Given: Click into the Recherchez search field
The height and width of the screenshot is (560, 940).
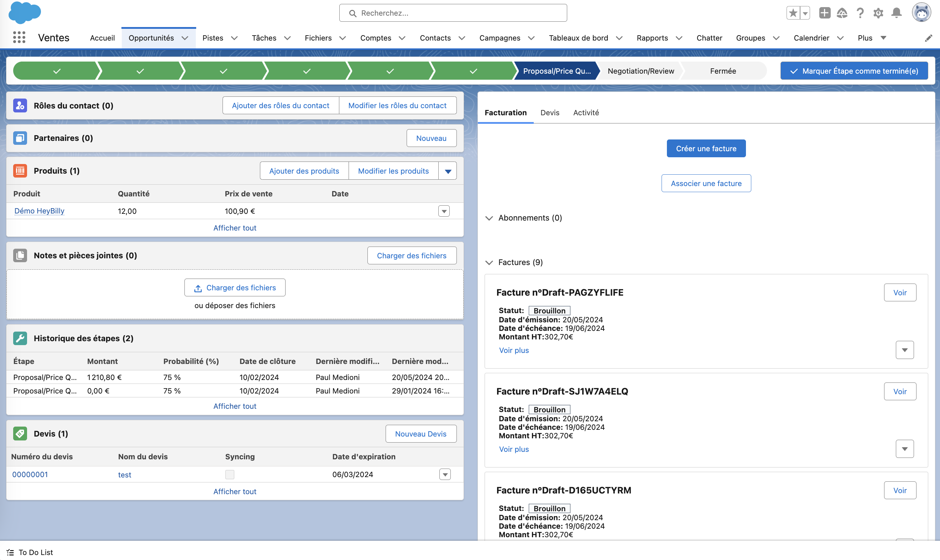Looking at the screenshot, I should click(453, 13).
